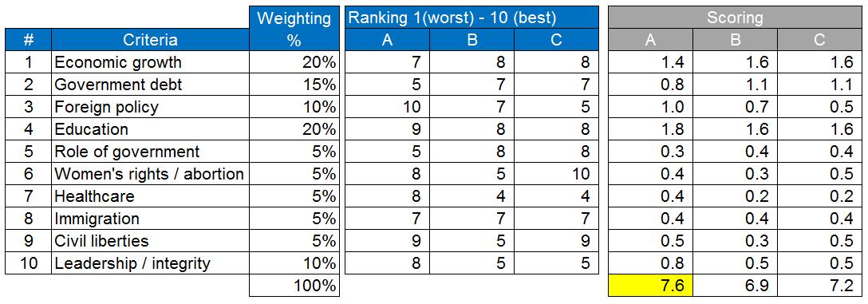Click the Ranking 1(worst) - 10 (best) header
868x304 pixels.
[471, 18]
